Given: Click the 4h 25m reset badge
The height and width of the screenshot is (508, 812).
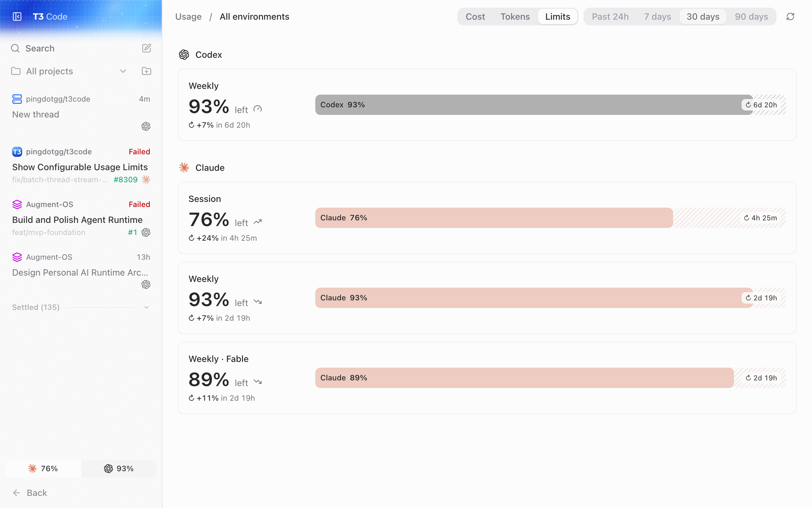Looking at the screenshot, I should pos(760,218).
